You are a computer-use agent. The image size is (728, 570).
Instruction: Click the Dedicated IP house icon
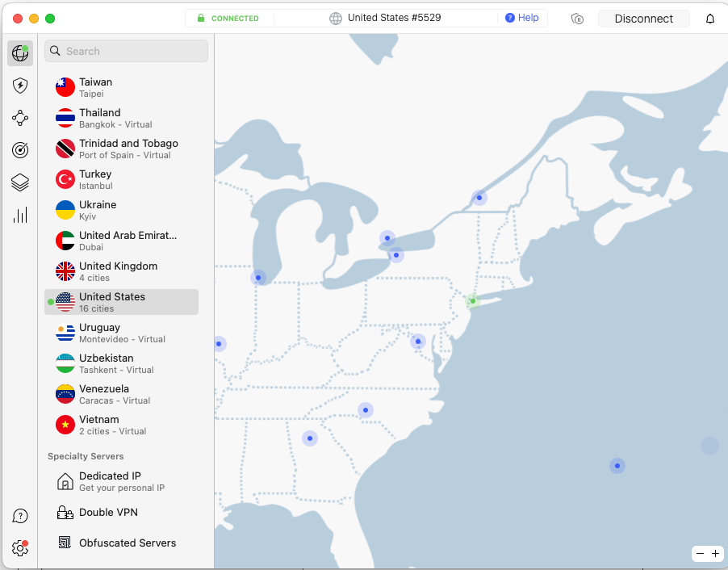pyautogui.click(x=65, y=481)
